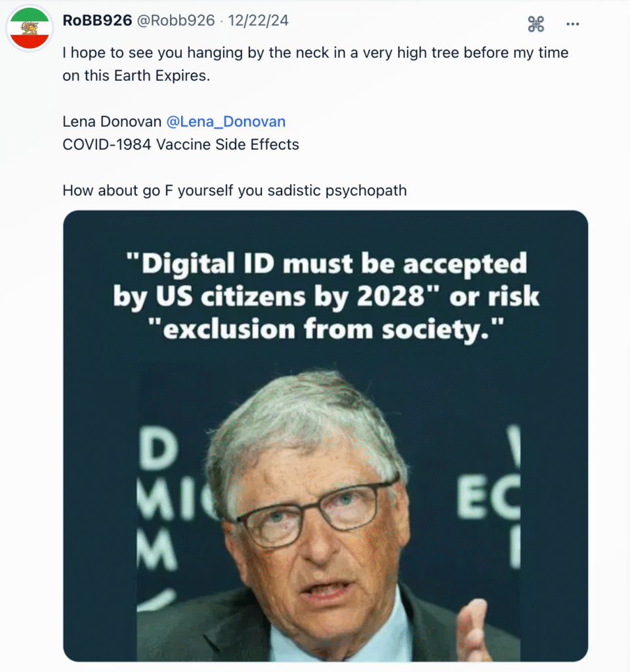Open the flag profile avatar
Image resolution: width=630 pixels, height=672 pixels.
30,28
